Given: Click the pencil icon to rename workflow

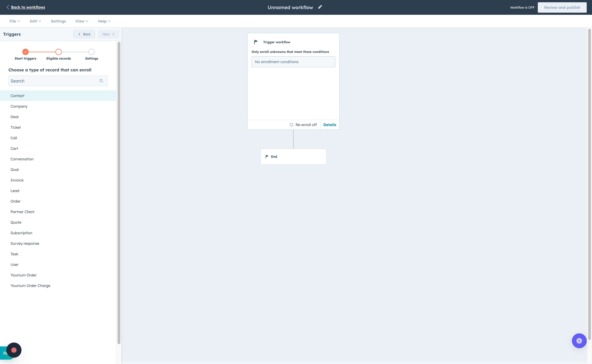Looking at the screenshot, I should [x=320, y=7].
